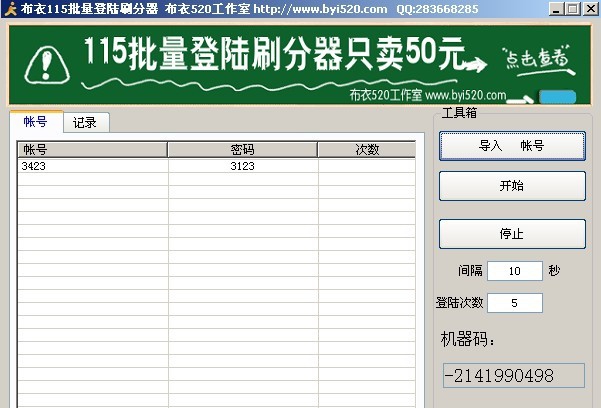Focus the 间隔 seconds input field
Viewport: 601px width, 408px height.
point(515,271)
